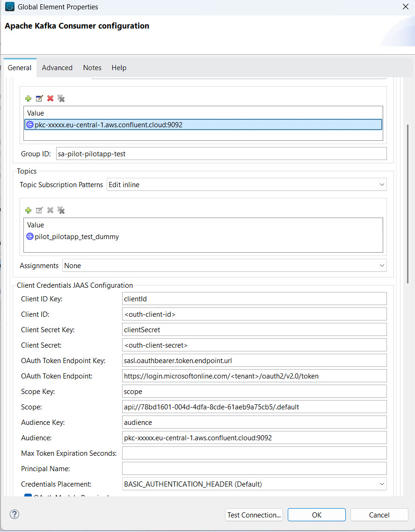Image resolution: width=415 pixels, height=532 pixels.
Task: Add a new bootstrap server value
Action: [28, 98]
